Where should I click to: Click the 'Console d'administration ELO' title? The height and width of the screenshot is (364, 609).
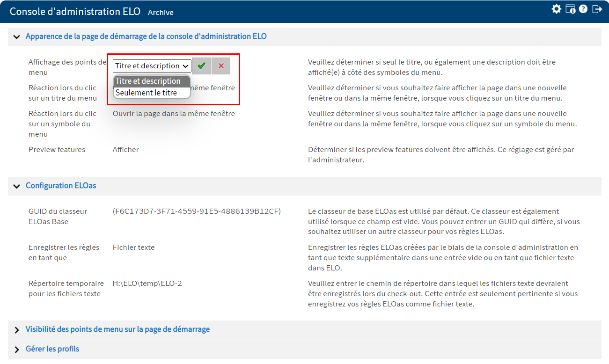click(75, 11)
